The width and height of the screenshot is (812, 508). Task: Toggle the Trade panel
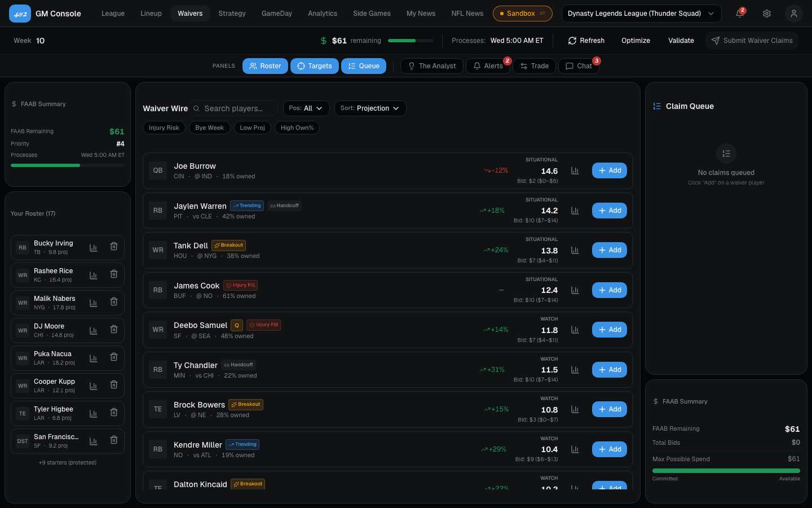pyautogui.click(x=534, y=66)
